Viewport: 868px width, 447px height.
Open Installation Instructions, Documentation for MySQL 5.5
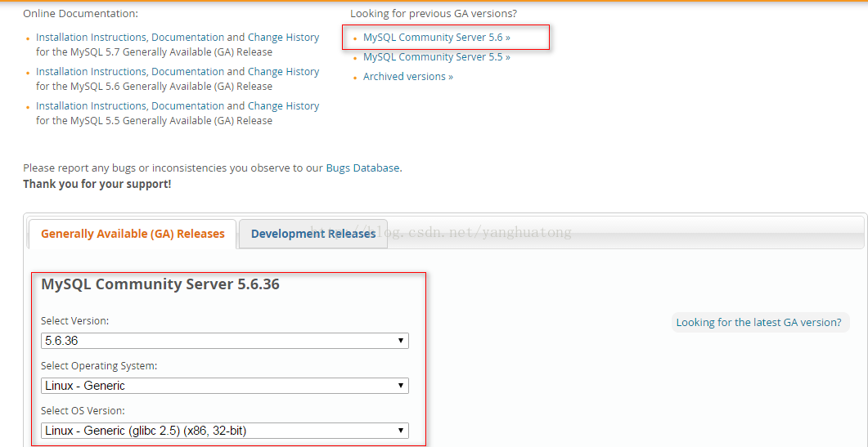tap(130, 106)
